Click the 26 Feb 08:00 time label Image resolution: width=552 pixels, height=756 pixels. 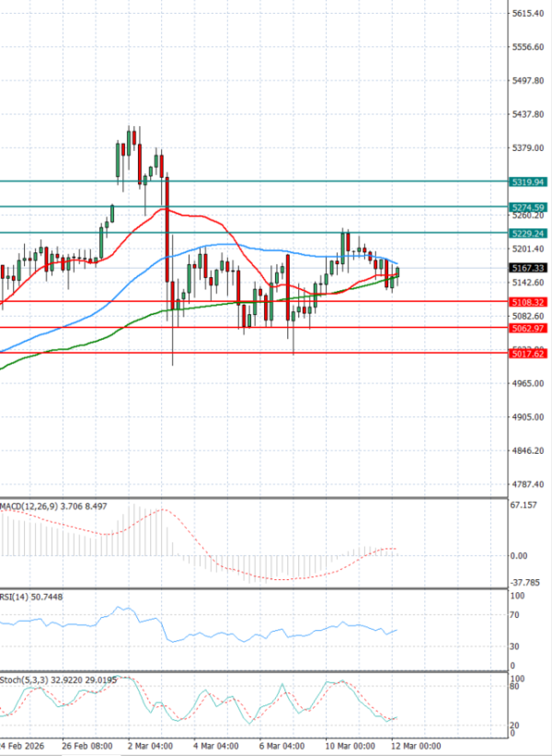87,745
